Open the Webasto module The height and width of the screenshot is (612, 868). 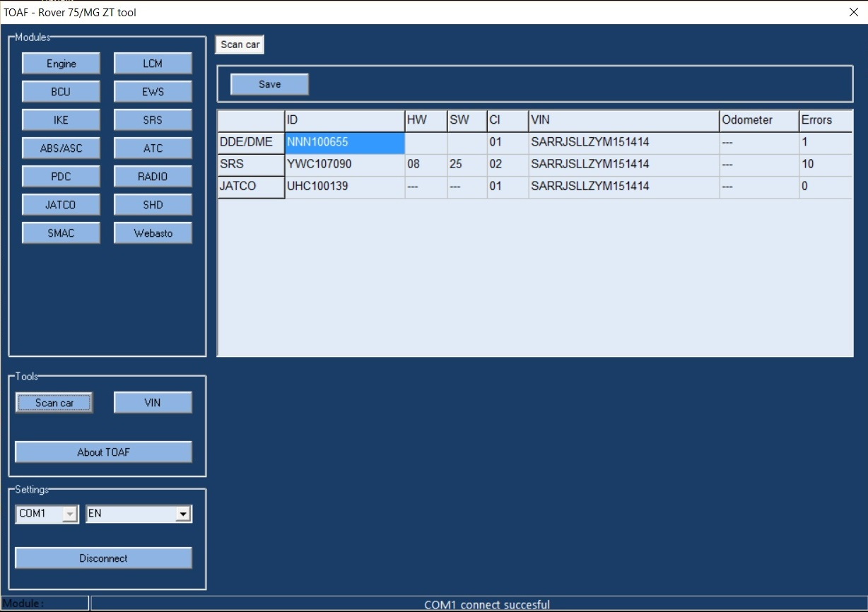(153, 233)
